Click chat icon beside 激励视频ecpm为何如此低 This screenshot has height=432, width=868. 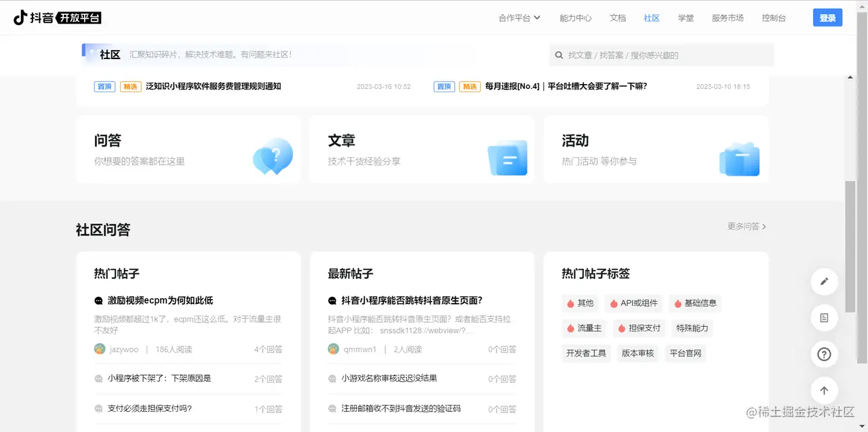[99, 300]
